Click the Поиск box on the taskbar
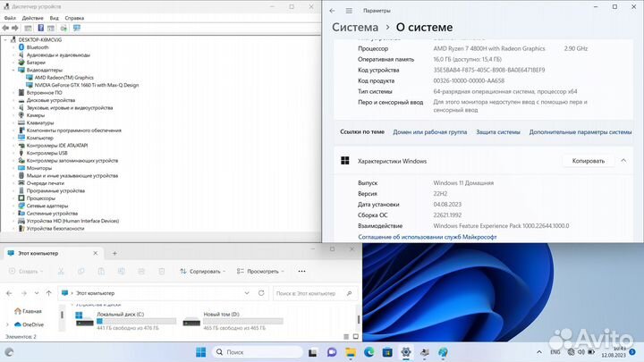This screenshot has height=362, width=644. [x=258, y=352]
